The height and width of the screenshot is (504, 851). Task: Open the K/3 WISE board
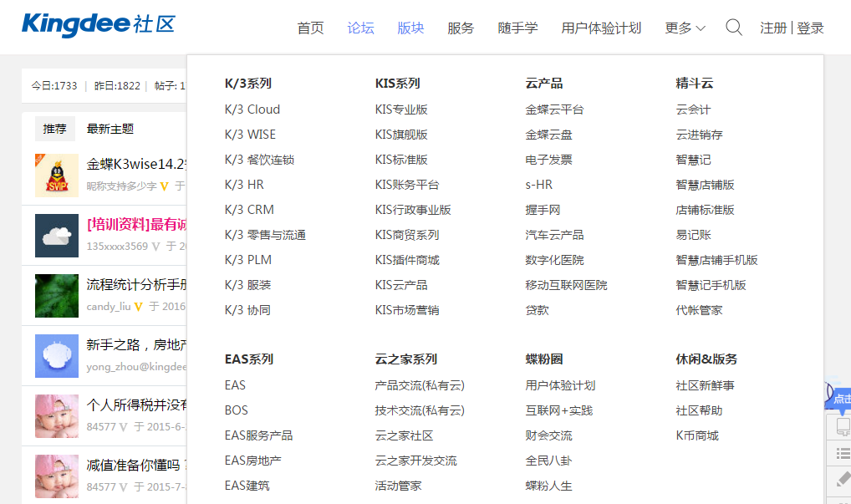click(250, 135)
